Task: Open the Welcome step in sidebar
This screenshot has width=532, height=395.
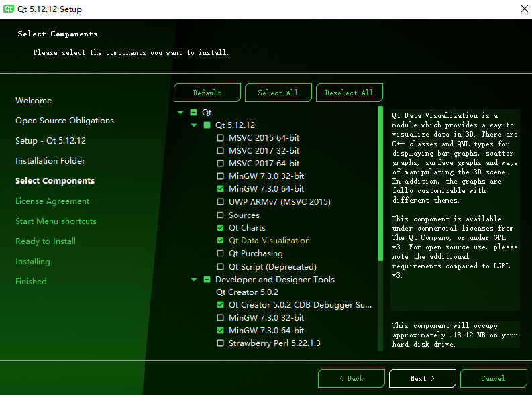Action: point(34,101)
